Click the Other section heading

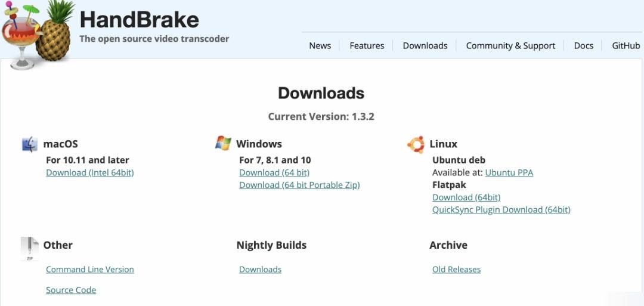58,245
